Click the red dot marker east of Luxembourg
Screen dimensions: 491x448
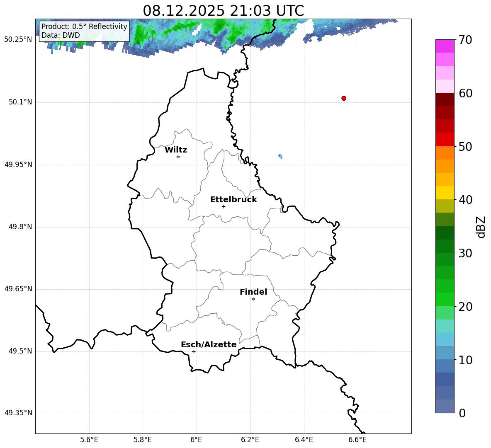[344, 98]
